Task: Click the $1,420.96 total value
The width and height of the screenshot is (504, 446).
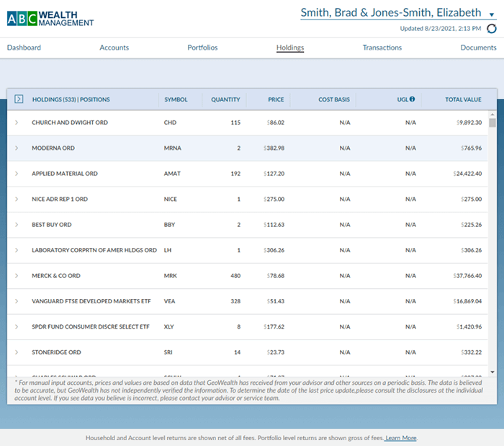Action: (x=469, y=326)
